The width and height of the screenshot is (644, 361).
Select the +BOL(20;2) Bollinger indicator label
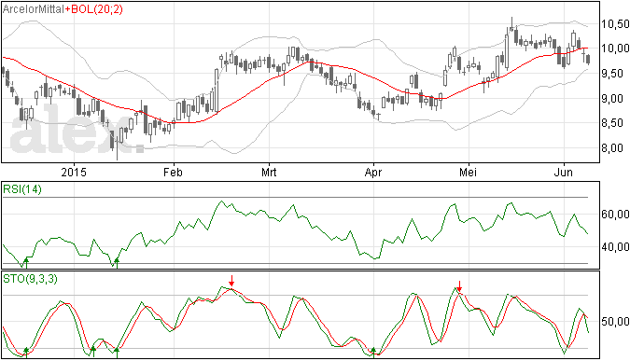[x=94, y=9]
